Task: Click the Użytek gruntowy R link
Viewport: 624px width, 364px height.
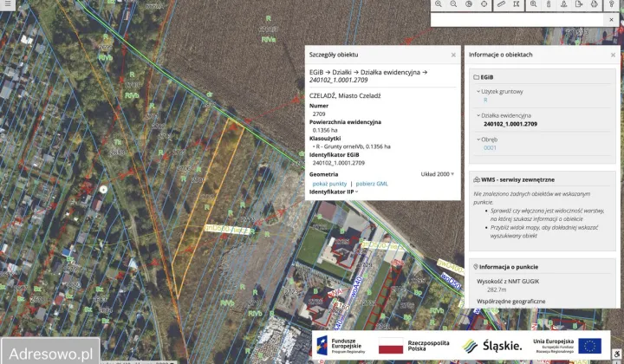Action: 485,100
